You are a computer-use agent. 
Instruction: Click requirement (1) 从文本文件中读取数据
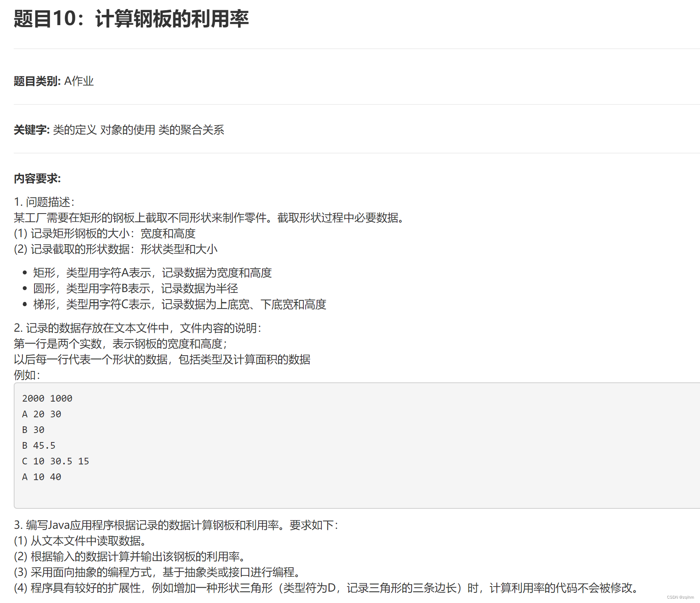tap(80, 541)
